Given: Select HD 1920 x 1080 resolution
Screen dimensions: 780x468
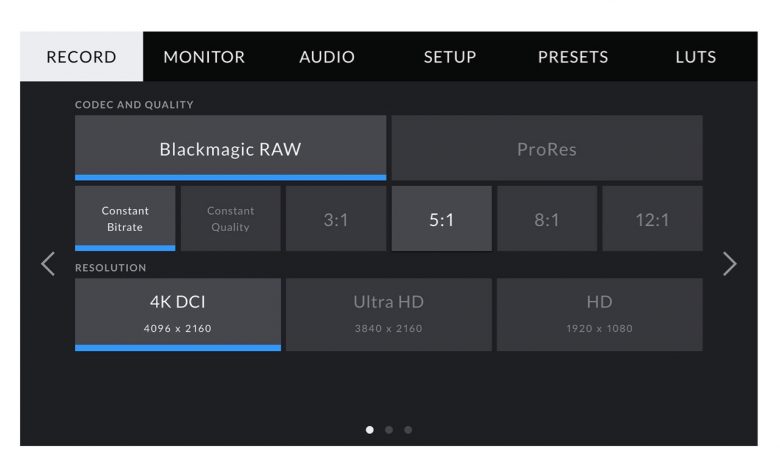Looking at the screenshot, I should (x=599, y=315).
